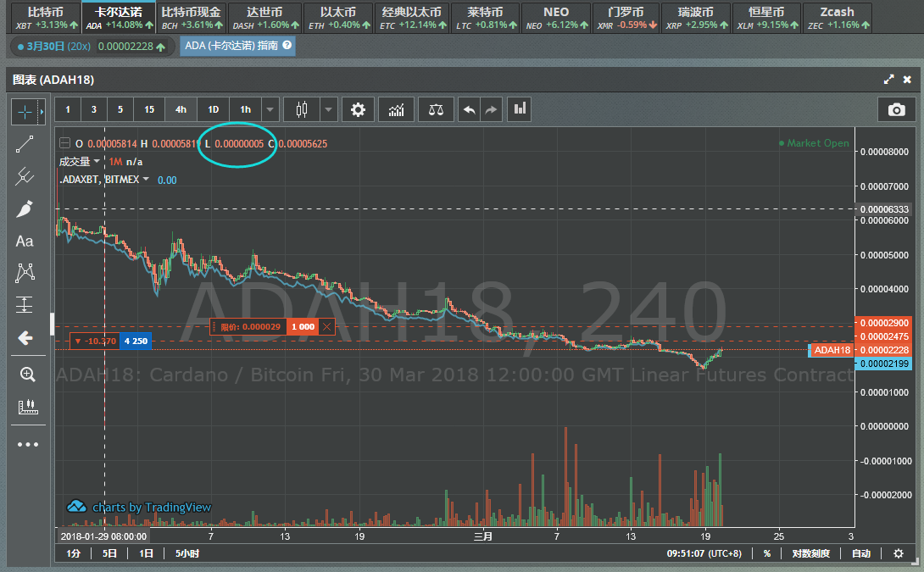This screenshot has width=924, height=572.
Task: Set interval to 3 minutes
Action: pos(94,109)
